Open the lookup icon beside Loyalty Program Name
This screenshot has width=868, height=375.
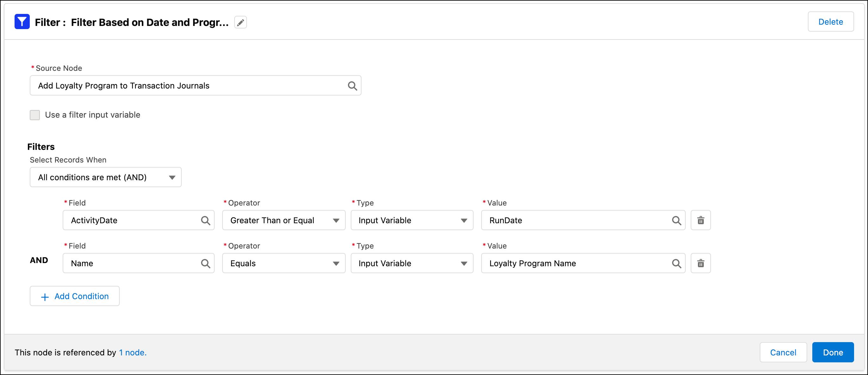[676, 263]
